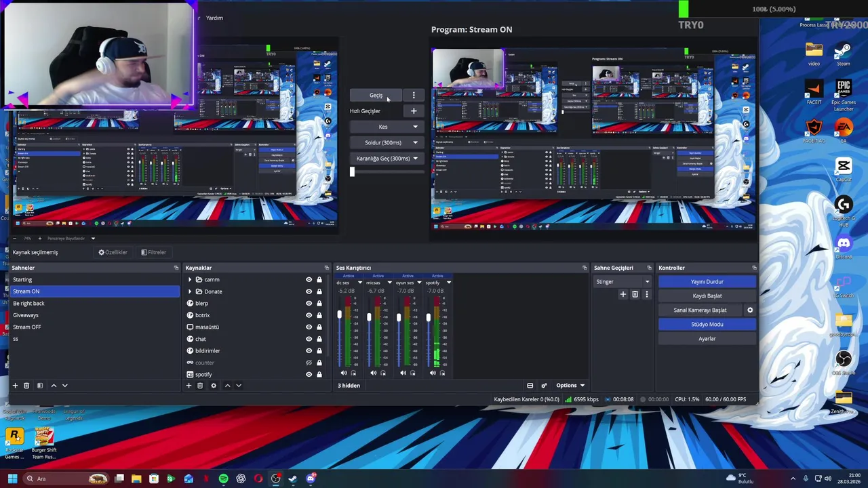The width and height of the screenshot is (868, 488).
Task: Open Kes quick transition dropdown arrow
Action: [x=415, y=127]
